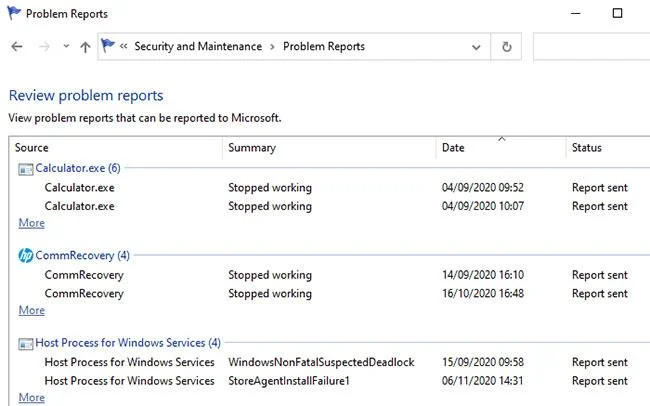The height and width of the screenshot is (406, 650).
Task: Expand the breadcrumb arrow after Security and Maintenance
Action: click(272, 46)
